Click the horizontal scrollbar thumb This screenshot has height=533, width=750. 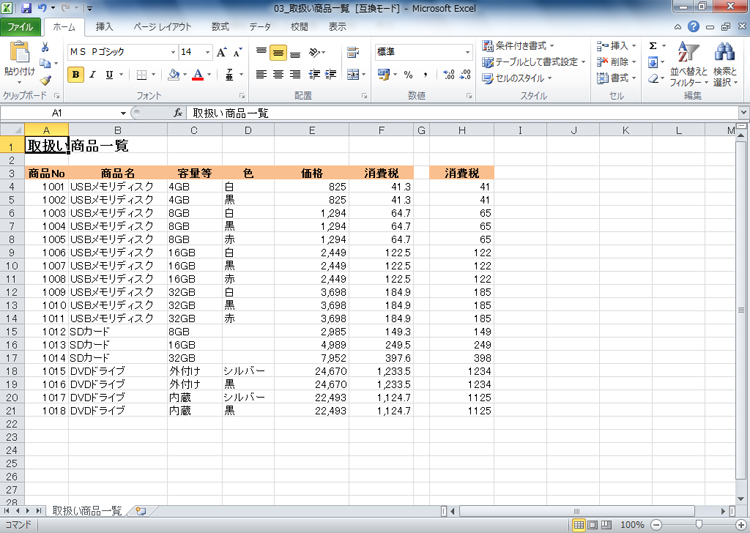576,511
